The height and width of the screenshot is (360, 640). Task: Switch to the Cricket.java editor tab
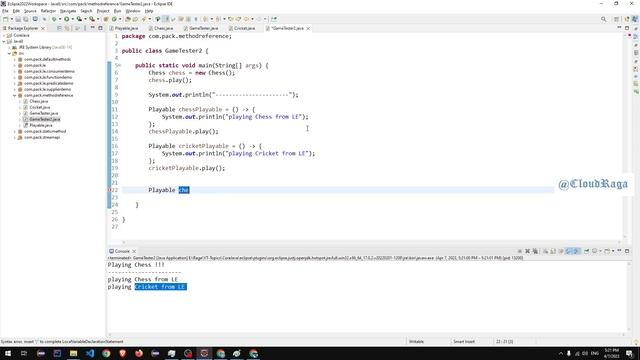[242, 28]
